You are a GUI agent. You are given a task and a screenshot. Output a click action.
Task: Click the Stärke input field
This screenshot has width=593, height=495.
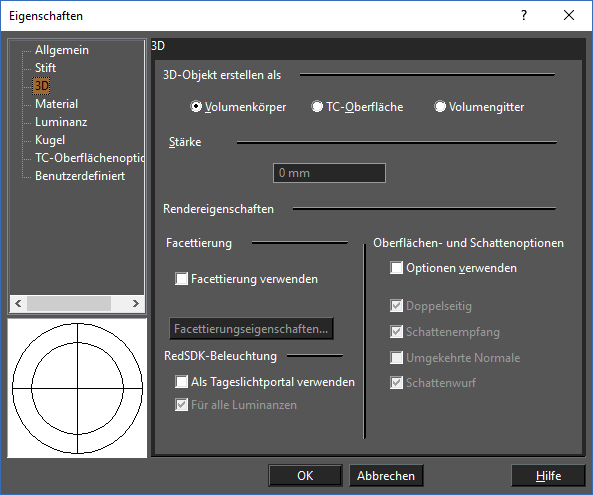point(329,173)
